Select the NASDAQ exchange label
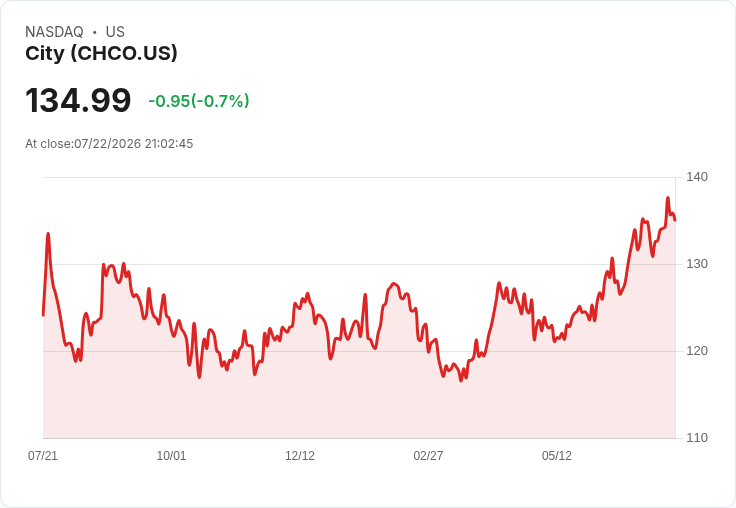The height and width of the screenshot is (508, 736). pos(54,32)
